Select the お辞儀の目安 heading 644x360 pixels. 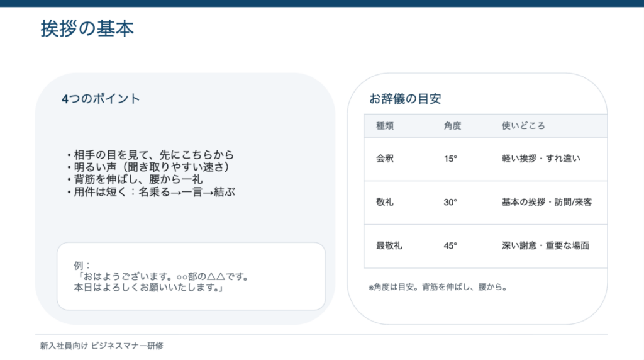coord(405,99)
